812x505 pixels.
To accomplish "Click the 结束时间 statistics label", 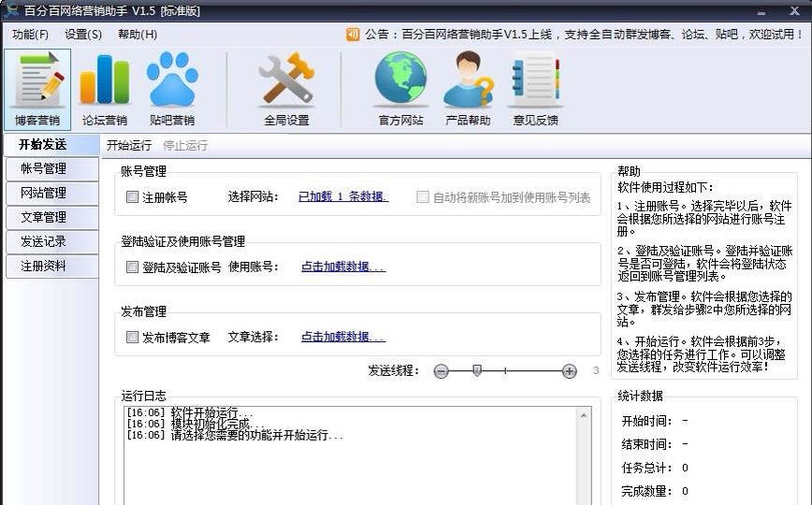I will pyautogui.click(x=646, y=444).
